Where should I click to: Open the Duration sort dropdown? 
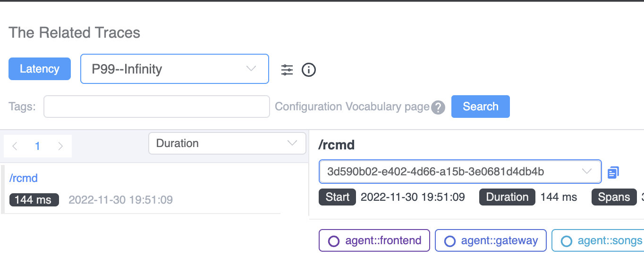[x=227, y=143]
